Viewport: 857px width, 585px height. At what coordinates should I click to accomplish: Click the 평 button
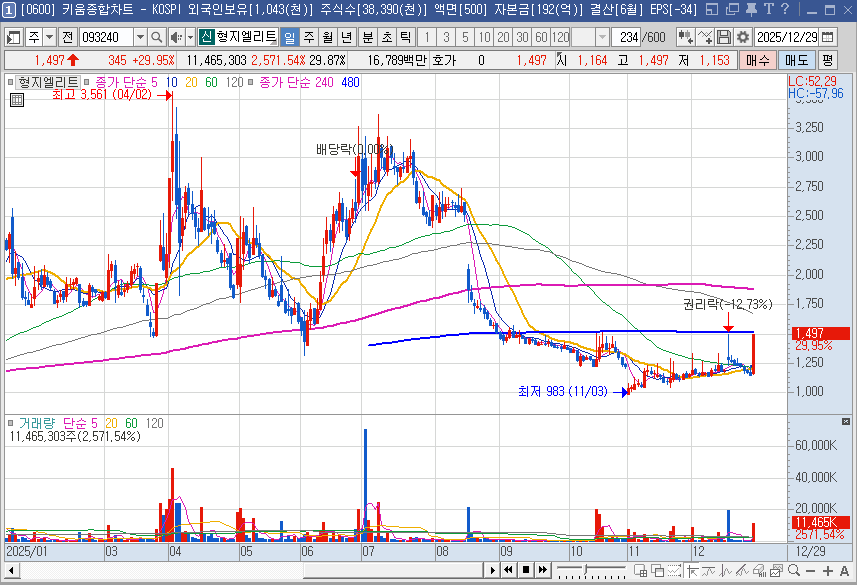tap(827, 60)
